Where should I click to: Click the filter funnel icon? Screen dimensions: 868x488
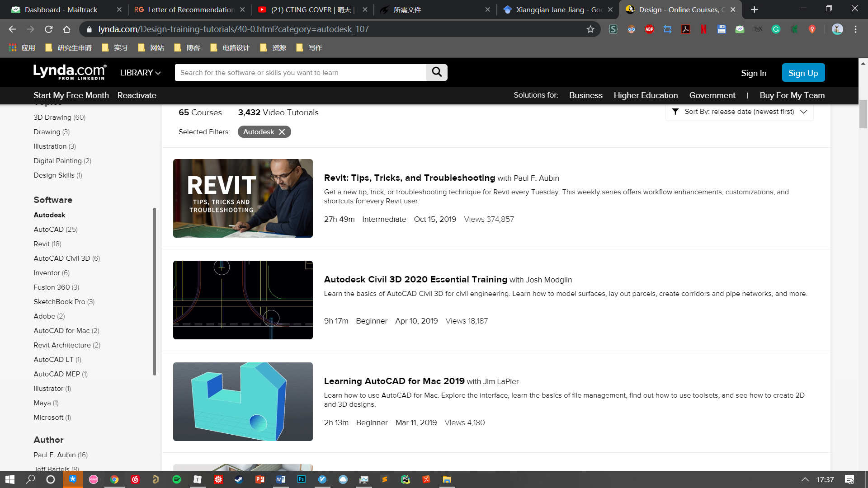point(675,112)
